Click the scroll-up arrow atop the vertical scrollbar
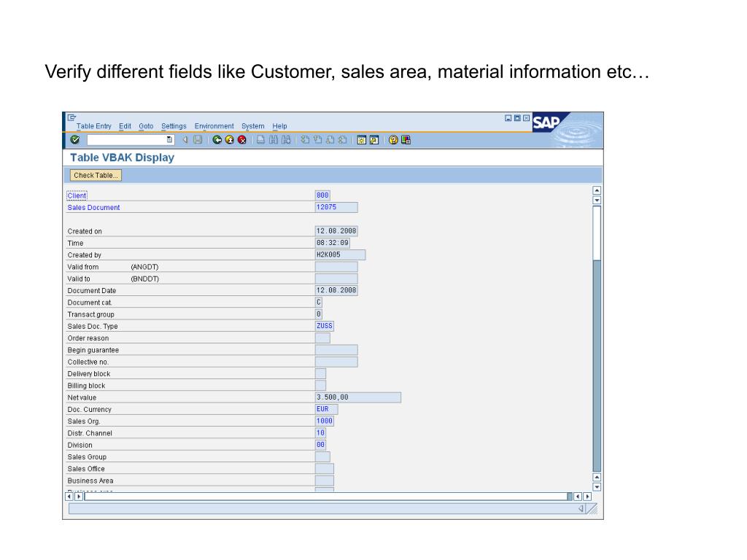The width and height of the screenshot is (747, 560). click(597, 190)
